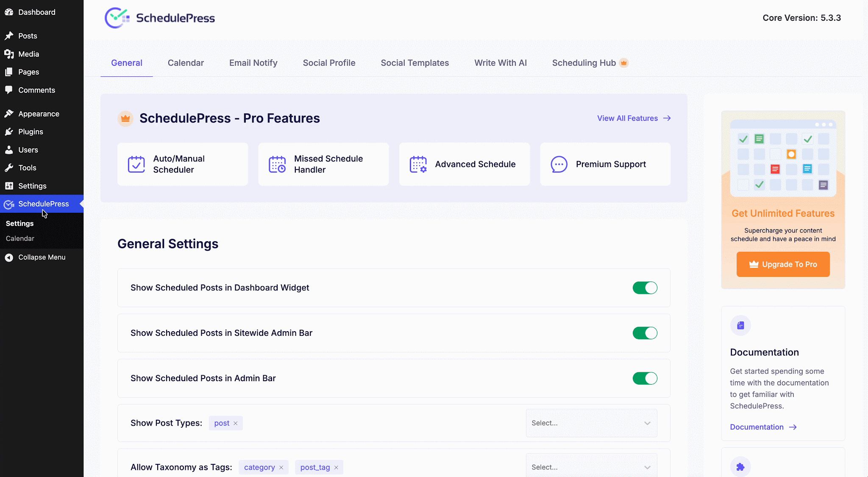
Task: Click the Comments bubble icon
Action: click(x=9, y=90)
